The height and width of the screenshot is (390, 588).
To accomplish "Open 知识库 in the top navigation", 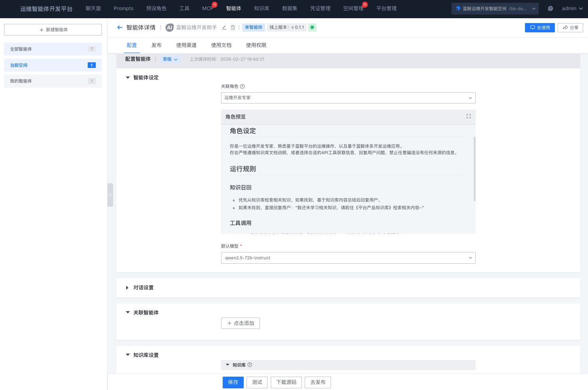I will point(261,8).
